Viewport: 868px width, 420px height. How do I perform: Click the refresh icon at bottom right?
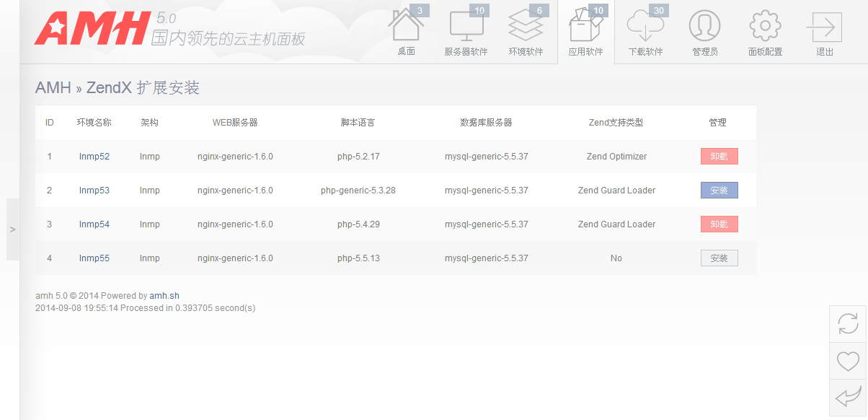click(x=849, y=324)
